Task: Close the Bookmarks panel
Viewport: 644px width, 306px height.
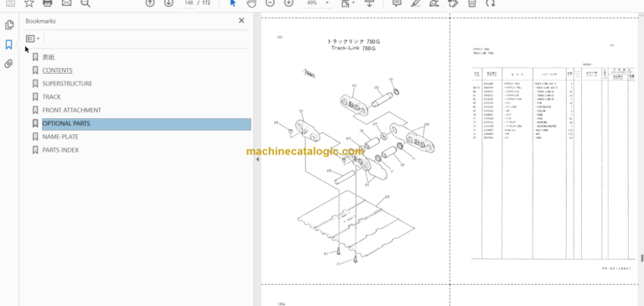Action: click(x=241, y=20)
